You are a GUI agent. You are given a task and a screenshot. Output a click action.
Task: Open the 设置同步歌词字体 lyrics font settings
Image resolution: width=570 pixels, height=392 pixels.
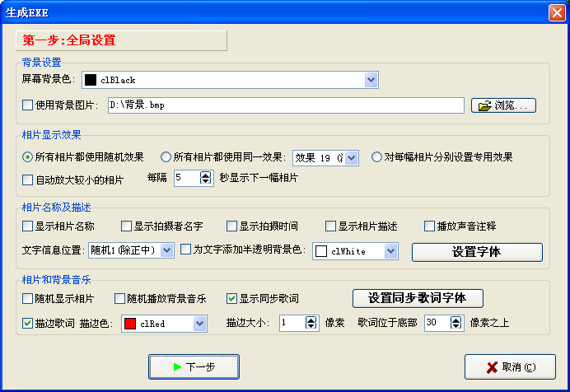click(x=418, y=298)
